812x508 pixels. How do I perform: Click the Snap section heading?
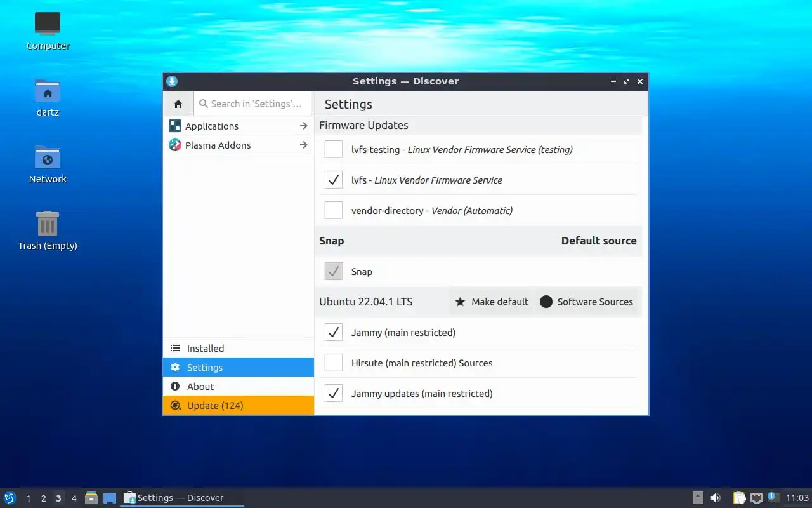331,241
